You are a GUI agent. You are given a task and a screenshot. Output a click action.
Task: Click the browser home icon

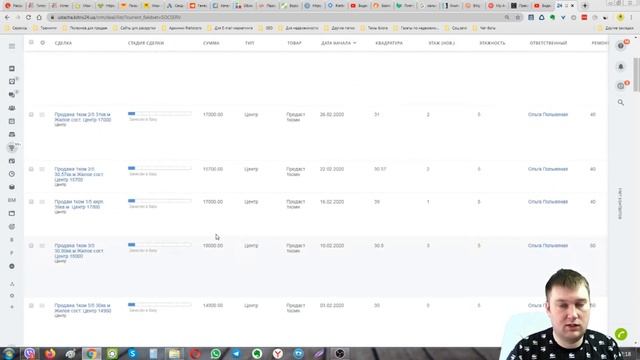click(x=39, y=18)
